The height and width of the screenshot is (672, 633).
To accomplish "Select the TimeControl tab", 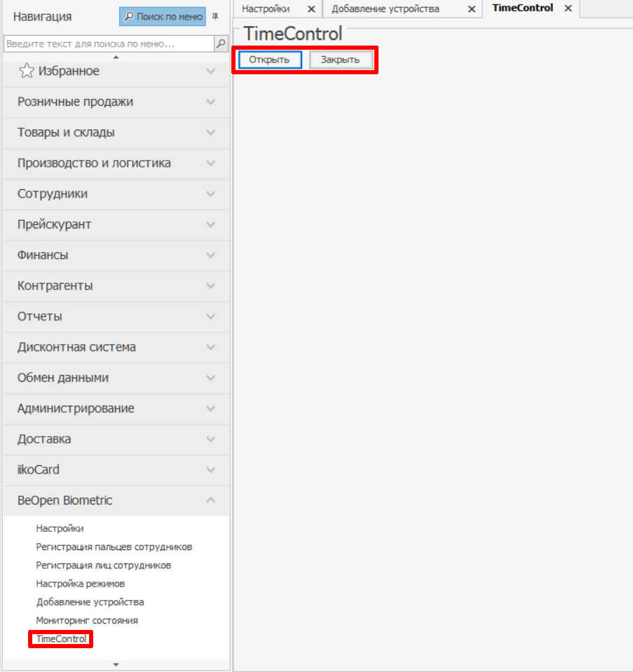I will click(522, 8).
